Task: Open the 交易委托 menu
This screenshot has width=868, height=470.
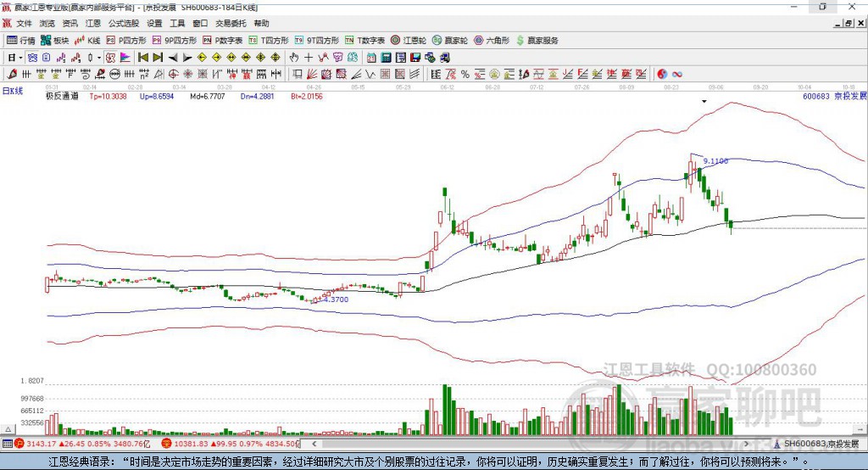Action: (x=231, y=23)
